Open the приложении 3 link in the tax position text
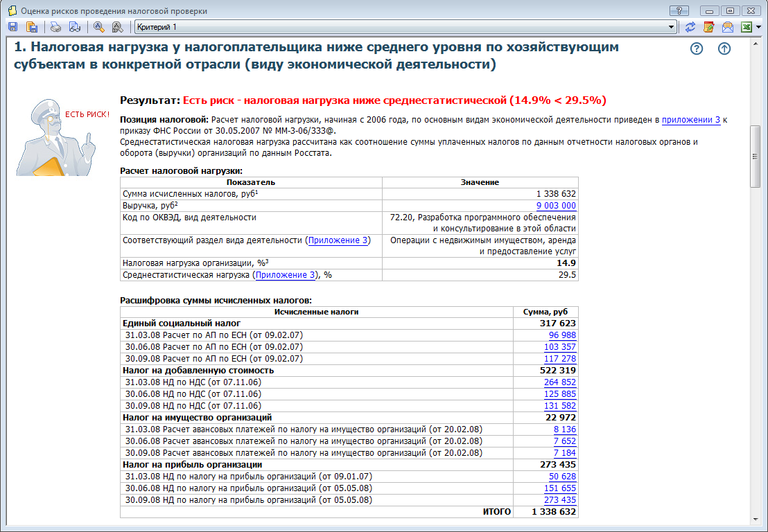The height and width of the screenshot is (532, 768). 691,119
